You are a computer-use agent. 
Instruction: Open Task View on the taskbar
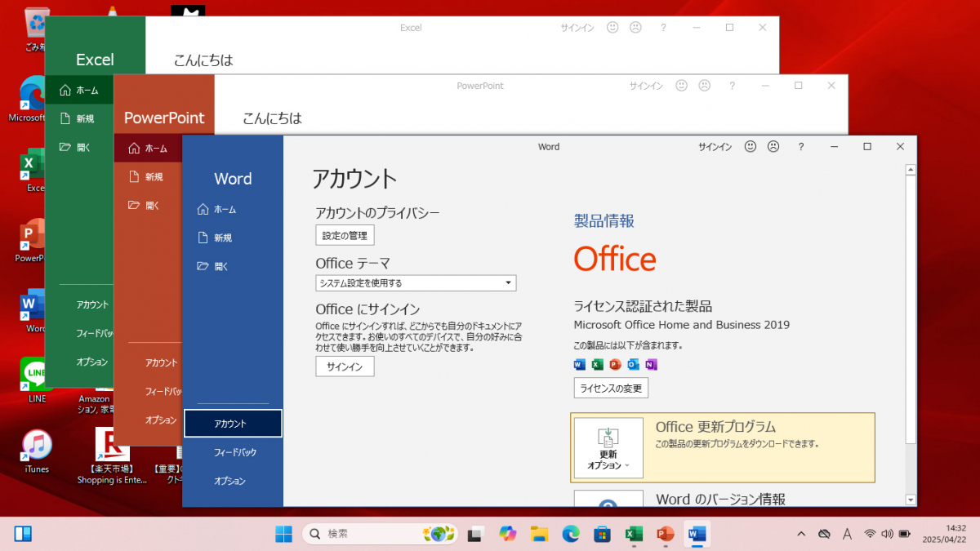point(475,534)
